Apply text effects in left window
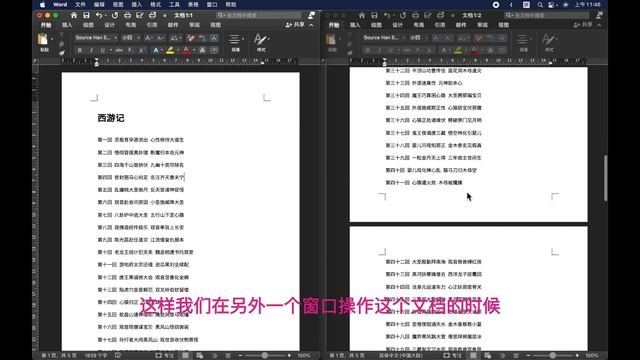Viewport: 640px width, 360px height. pos(156,50)
